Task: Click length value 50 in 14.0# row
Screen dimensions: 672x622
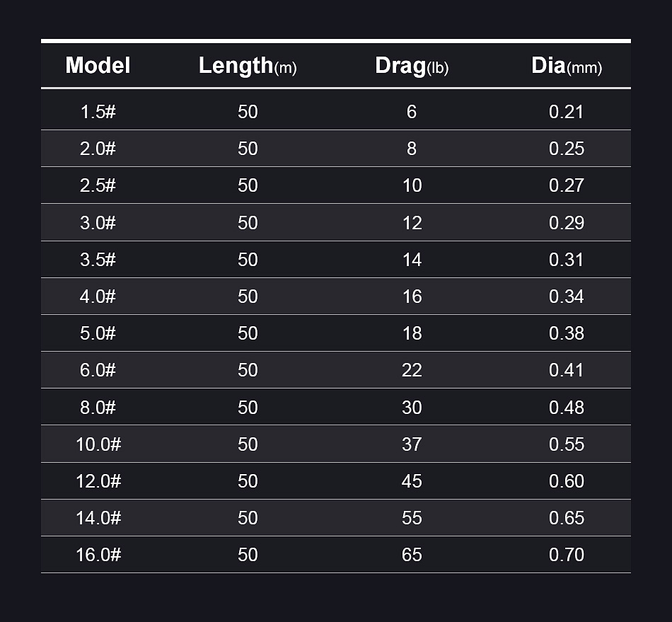Action: click(248, 518)
